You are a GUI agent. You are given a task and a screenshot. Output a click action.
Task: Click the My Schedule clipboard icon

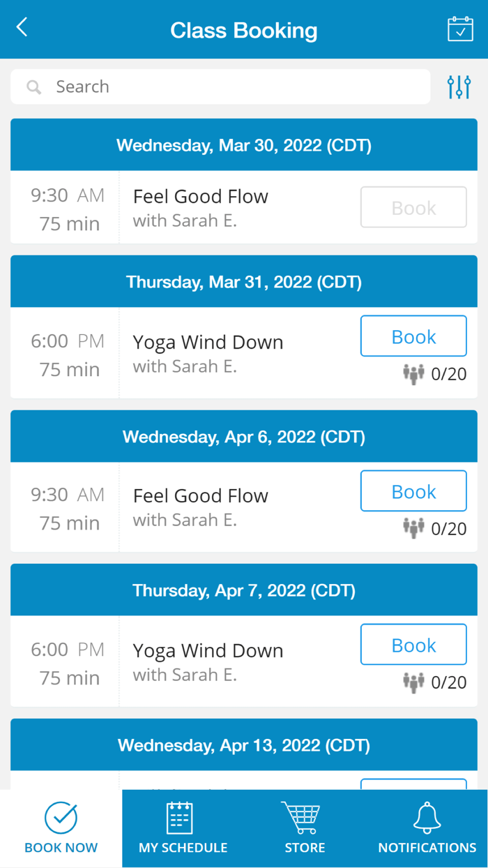(182, 815)
